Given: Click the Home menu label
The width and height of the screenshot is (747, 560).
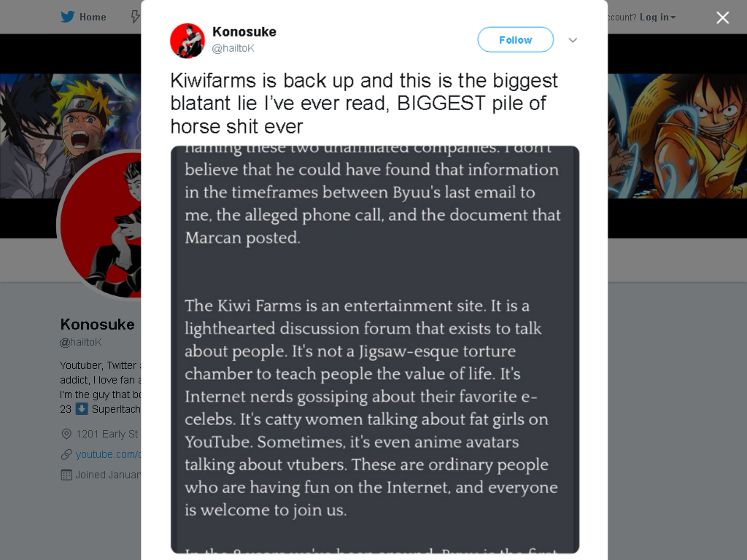Looking at the screenshot, I should [x=93, y=17].
